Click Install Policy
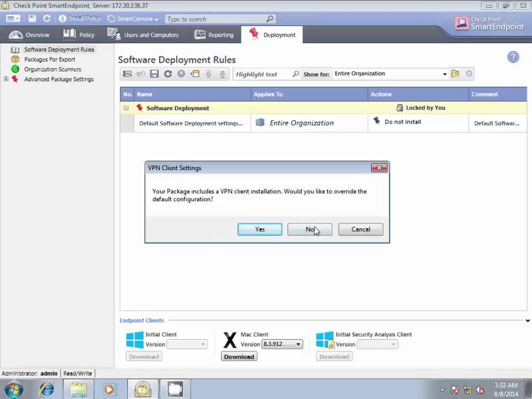The height and width of the screenshot is (399, 532). tap(80, 18)
